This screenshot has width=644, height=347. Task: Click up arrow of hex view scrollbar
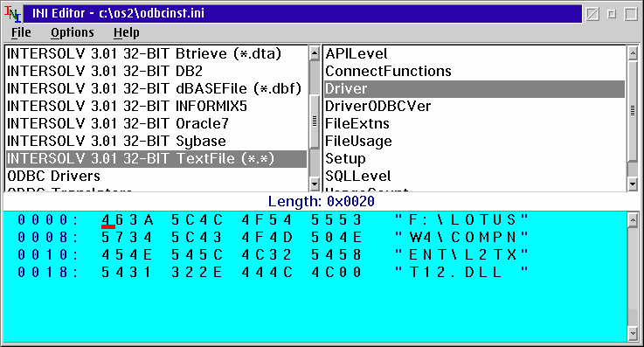coord(633,220)
